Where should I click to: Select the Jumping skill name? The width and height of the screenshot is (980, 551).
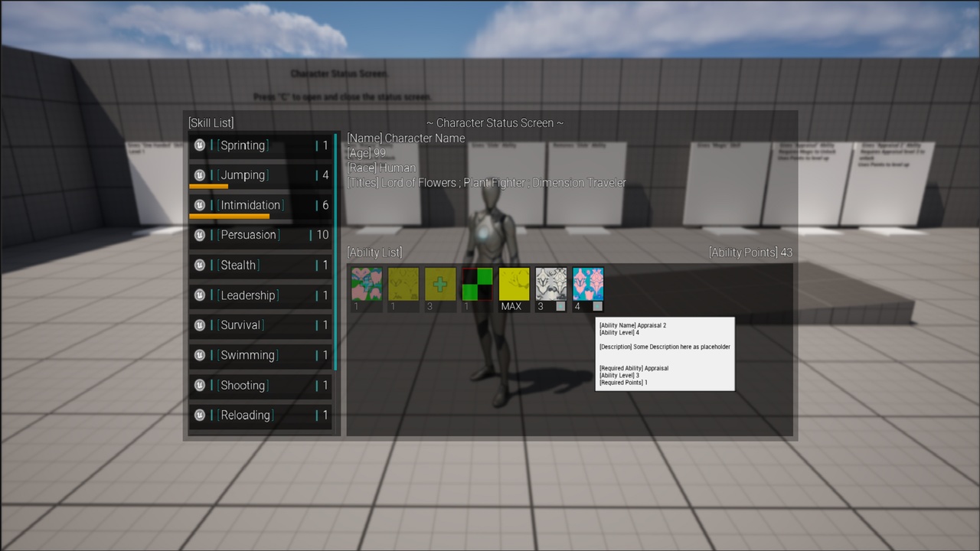pyautogui.click(x=243, y=175)
